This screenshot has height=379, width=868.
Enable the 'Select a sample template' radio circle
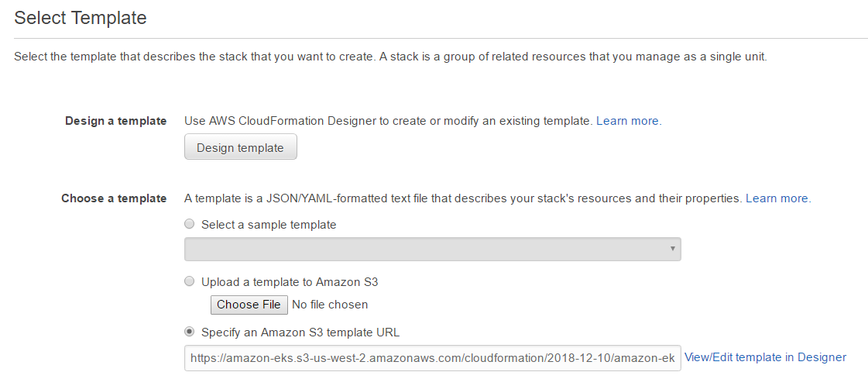point(190,225)
